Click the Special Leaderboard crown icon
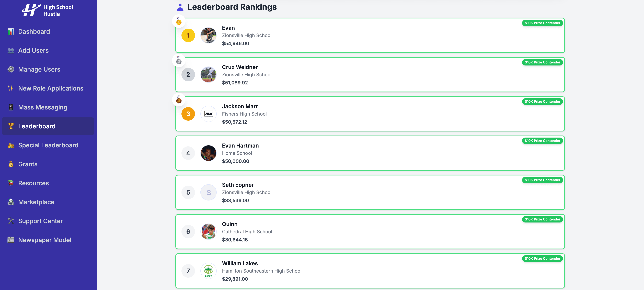The image size is (644, 290). (11, 145)
